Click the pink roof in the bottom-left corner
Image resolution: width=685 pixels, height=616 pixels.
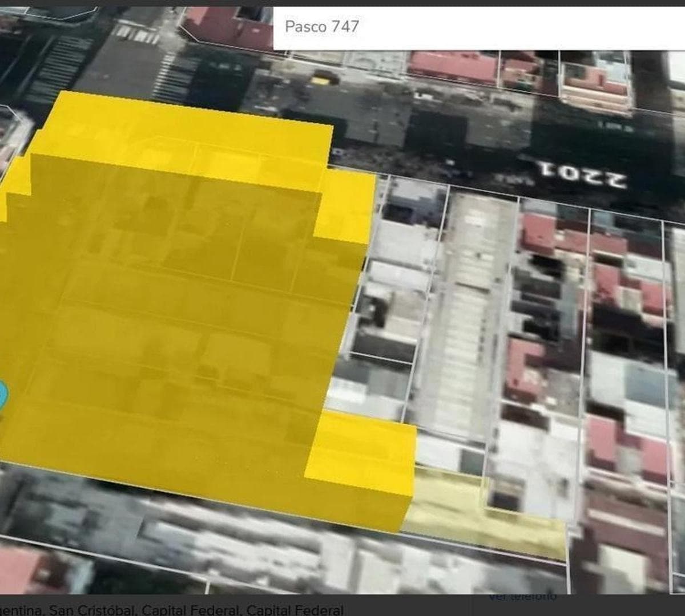point(23,570)
